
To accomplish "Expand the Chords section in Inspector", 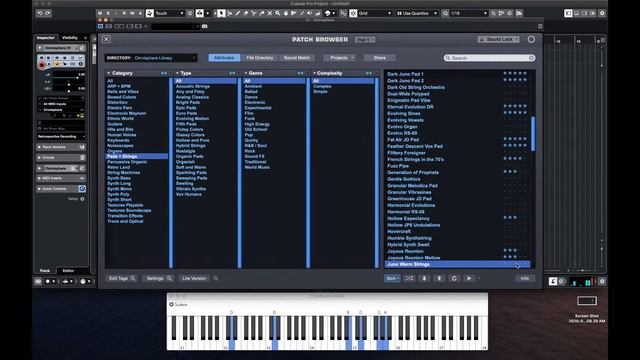I will pyautogui.click(x=61, y=158).
